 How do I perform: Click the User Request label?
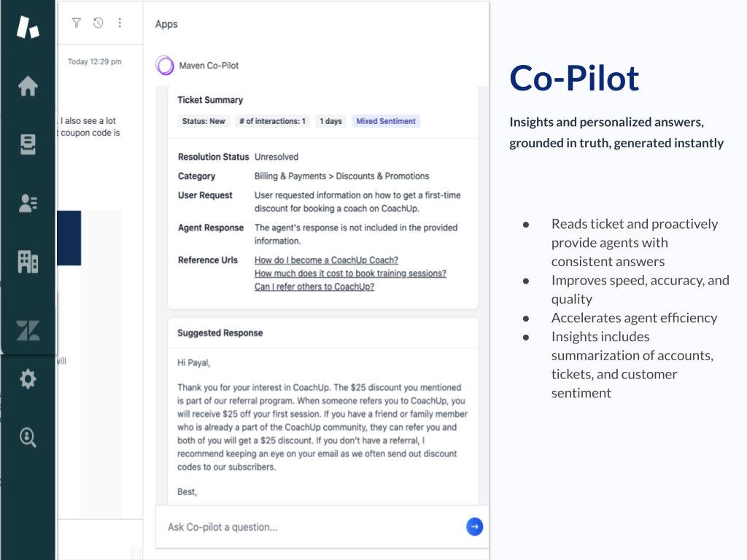205,195
